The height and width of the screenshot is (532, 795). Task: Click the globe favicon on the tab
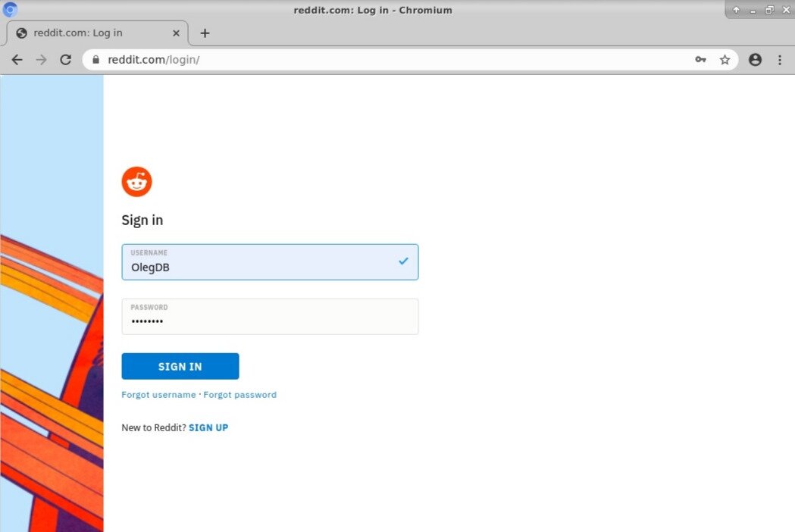[x=21, y=33]
